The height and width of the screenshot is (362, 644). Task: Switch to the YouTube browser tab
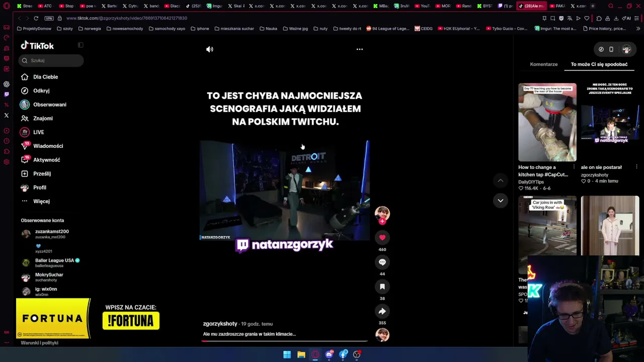pyautogui.click(x=422, y=6)
